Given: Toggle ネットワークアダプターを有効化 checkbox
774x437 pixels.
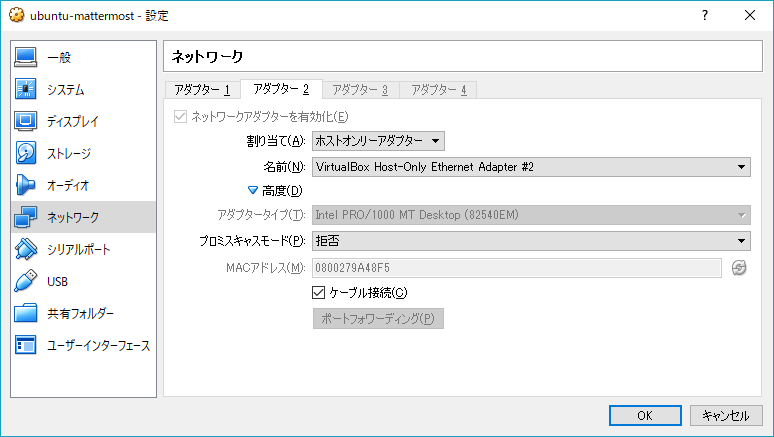Looking at the screenshot, I should 181,116.
